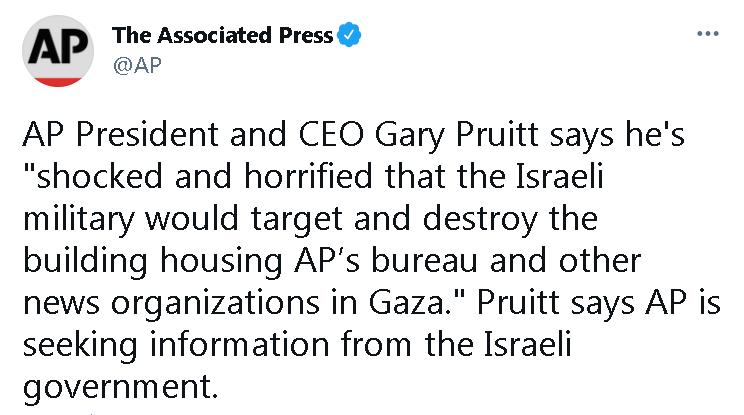
Task: Click the @AP handle
Action: tap(138, 63)
